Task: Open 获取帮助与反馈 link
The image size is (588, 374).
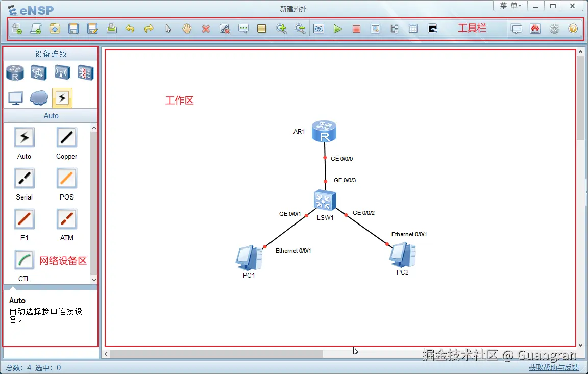Action: point(553,368)
